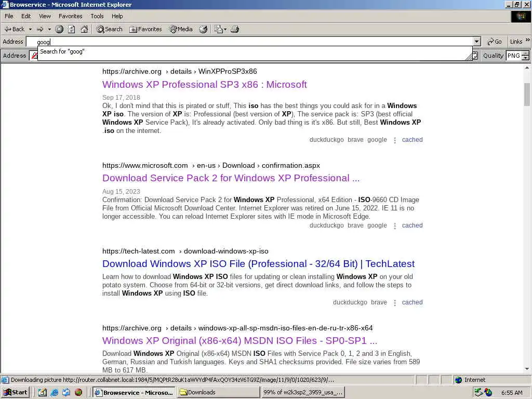Click the Mail toolbar icon
The width and height of the screenshot is (532, 399).
click(218, 29)
